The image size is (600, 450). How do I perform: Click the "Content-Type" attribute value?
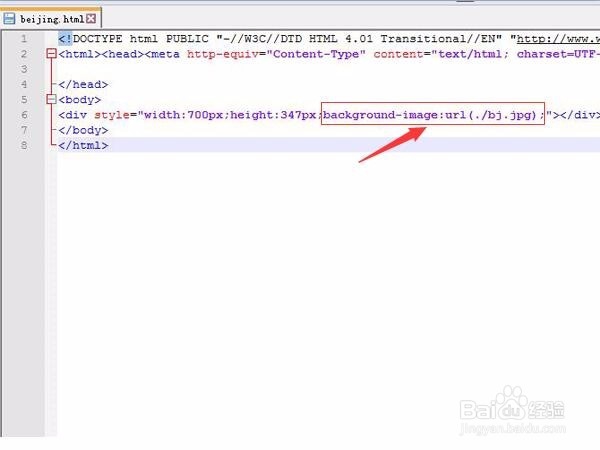click(316, 54)
